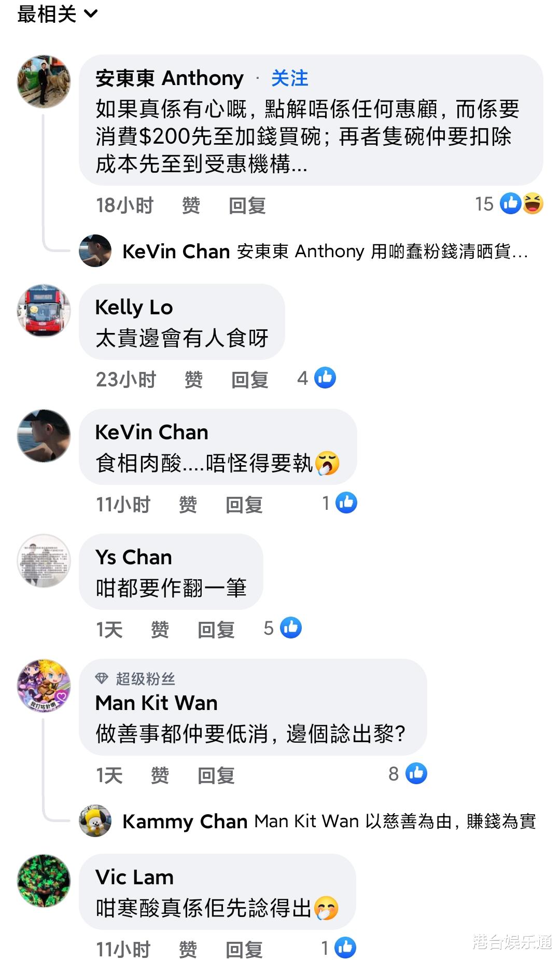This screenshot has height=960, width=560.
Task: Click the like icon with 5 reactions
Action: point(291,628)
